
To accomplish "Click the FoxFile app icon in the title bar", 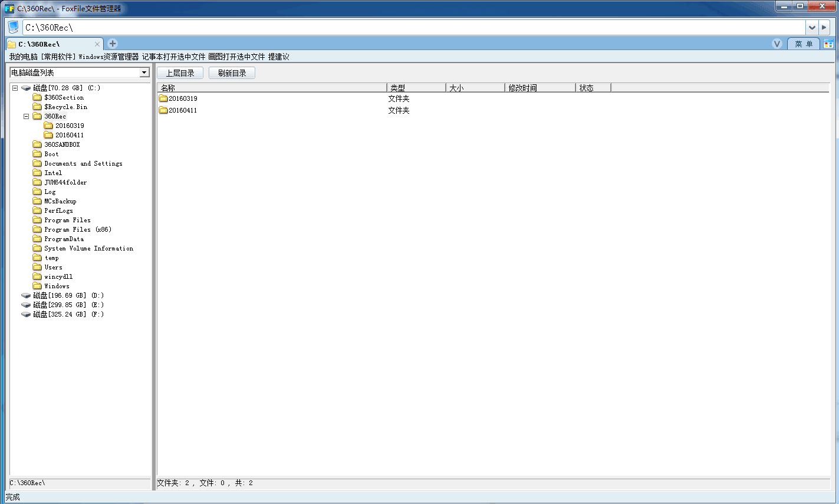I will (x=9, y=8).
